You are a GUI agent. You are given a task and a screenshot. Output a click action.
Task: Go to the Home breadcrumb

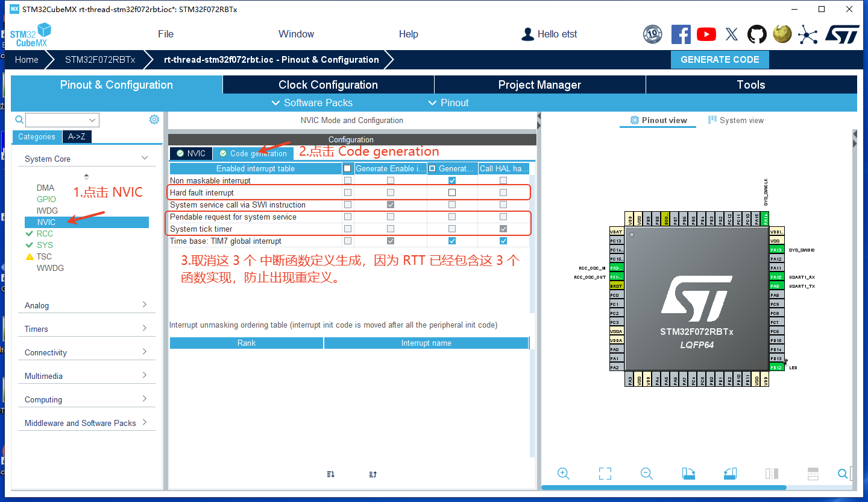point(27,60)
